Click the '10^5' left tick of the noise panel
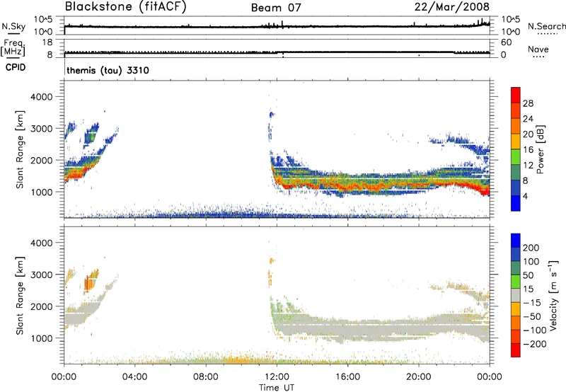 (43, 20)
